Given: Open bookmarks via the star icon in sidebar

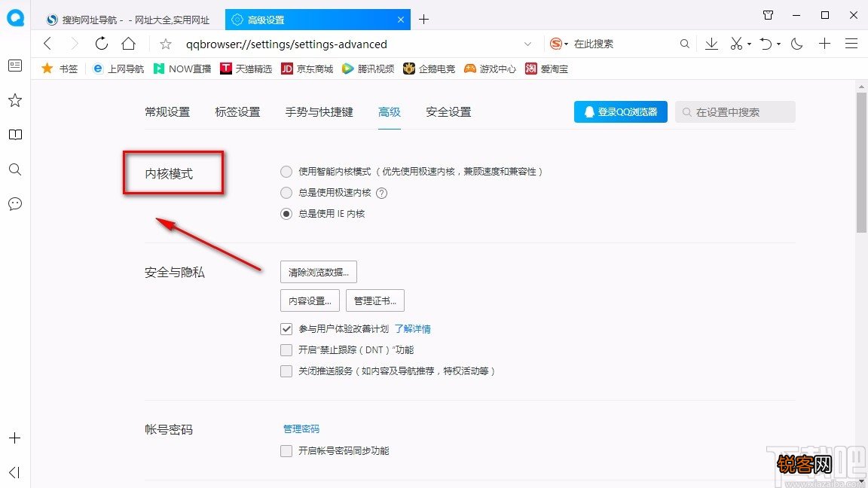Looking at the screenshot, I should point(14,99).
